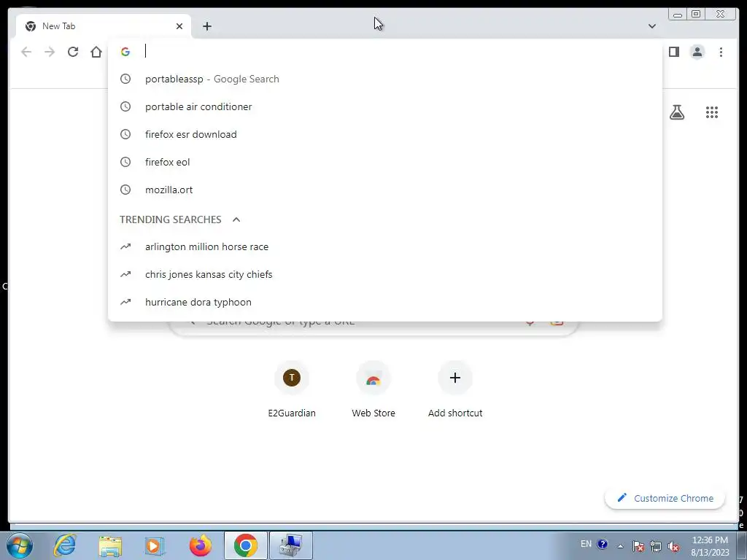Collapse the Trending Searches section

236,219
